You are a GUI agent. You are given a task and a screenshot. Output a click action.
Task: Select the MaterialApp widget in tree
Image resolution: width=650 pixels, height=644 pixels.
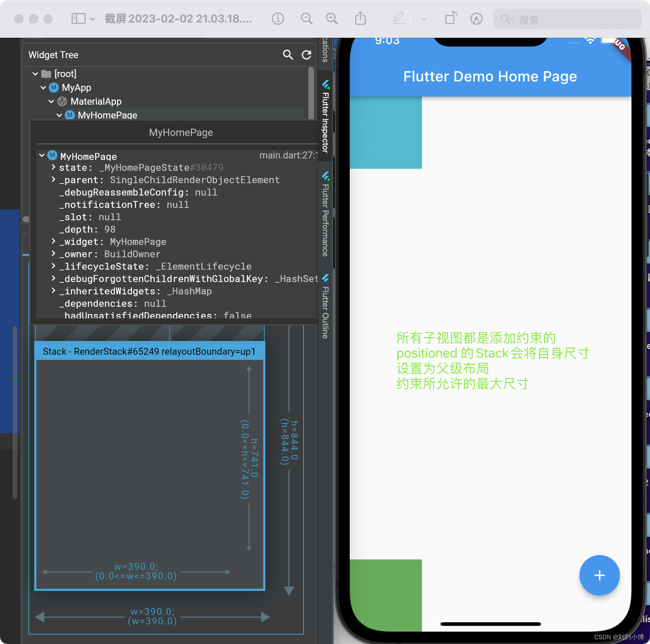[x=96, y=101]
